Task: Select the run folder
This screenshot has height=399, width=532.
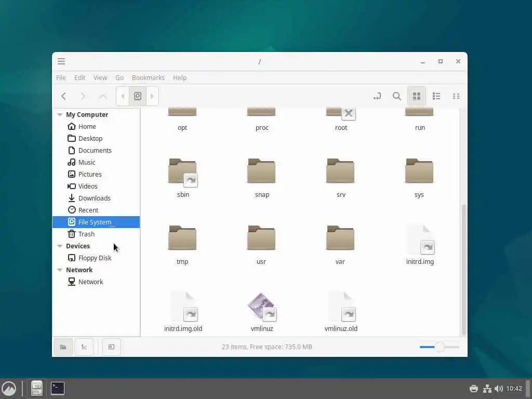Action: pyautogui.click(x=420, y=119)
